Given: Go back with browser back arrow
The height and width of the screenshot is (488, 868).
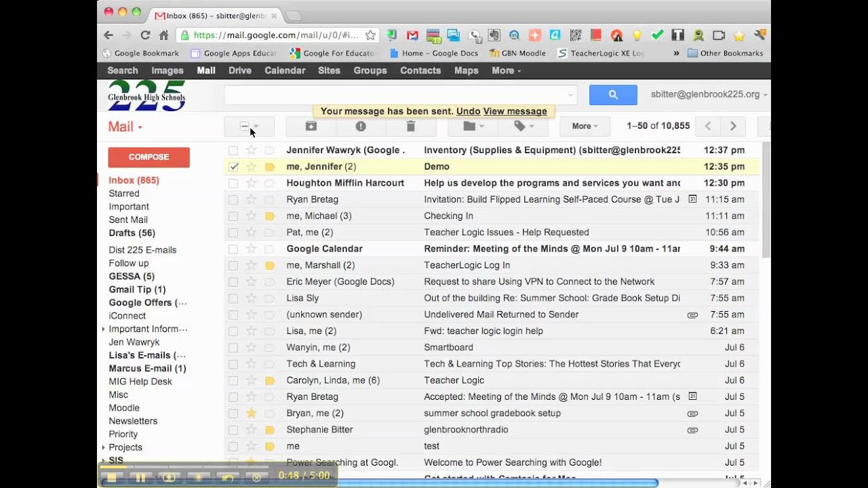Looking at the screenshot, I should [108, 35].
